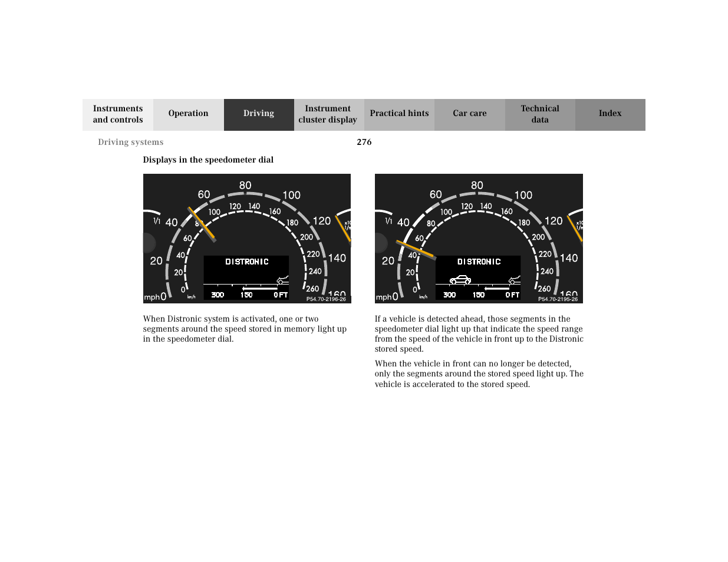Click paragraph starting When the vehicle in front
Image resolution: width=728 pixels, height=562 pixels.
[x=479, y=374]
